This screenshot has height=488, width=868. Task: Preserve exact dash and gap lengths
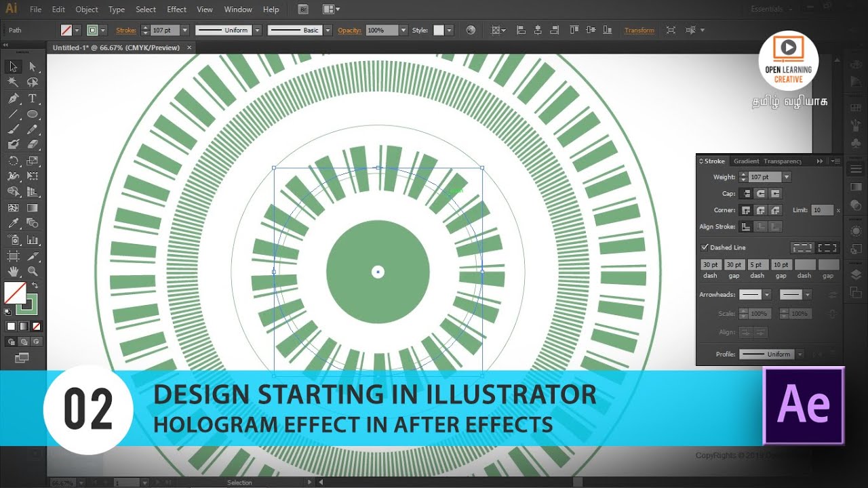pyautogui.click(x=802, y=247)
